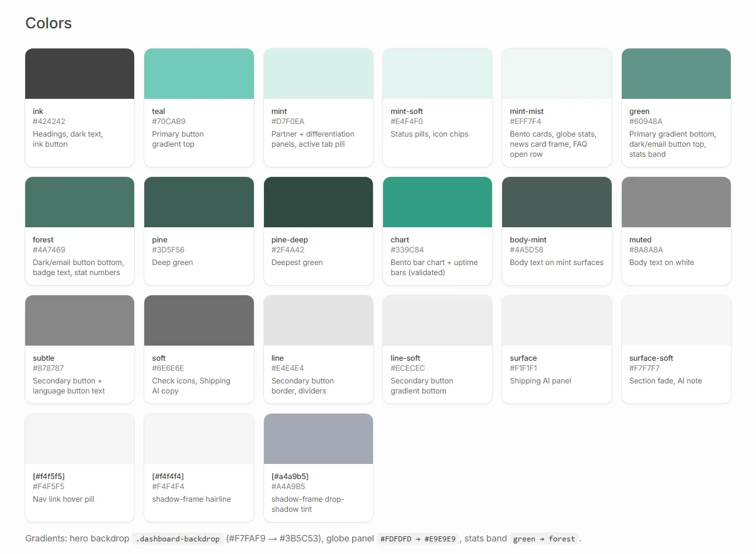The height and width of the screenshot is (554, 756).
Task: Click the mint-mist color swatch
Action: click(557, 74)
